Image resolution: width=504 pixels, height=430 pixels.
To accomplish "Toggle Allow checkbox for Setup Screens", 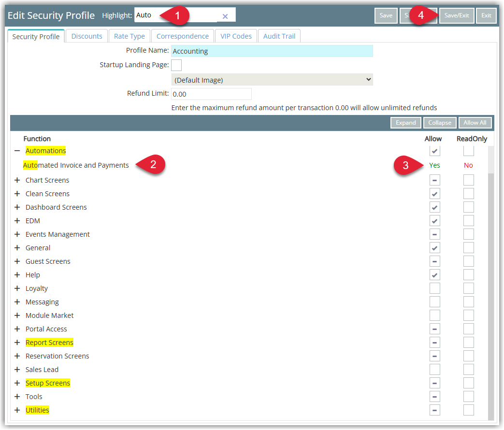I will tap(434, 383).
